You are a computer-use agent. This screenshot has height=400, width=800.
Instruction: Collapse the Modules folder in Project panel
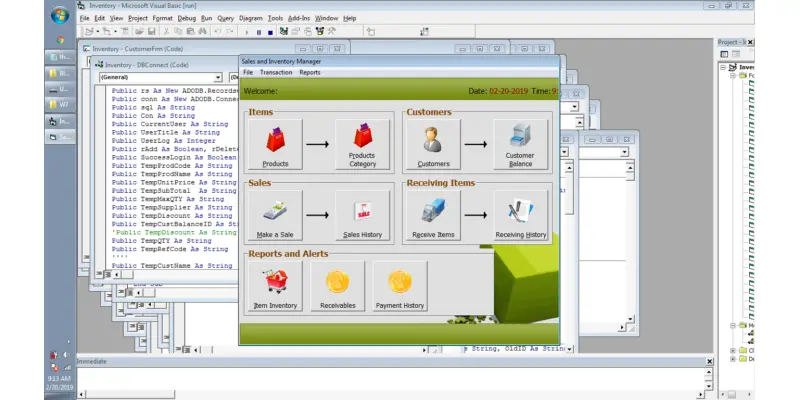733,325
